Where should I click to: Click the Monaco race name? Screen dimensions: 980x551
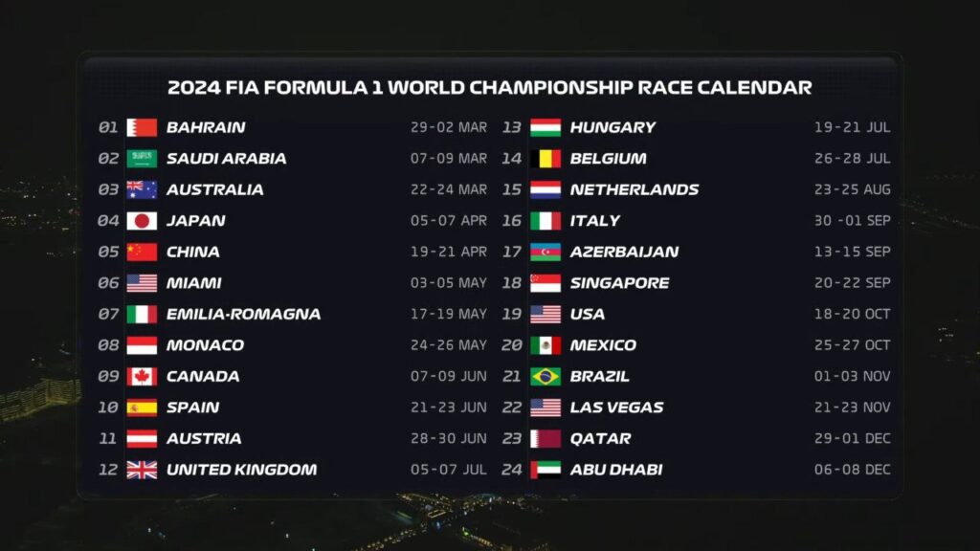(205, 345)
